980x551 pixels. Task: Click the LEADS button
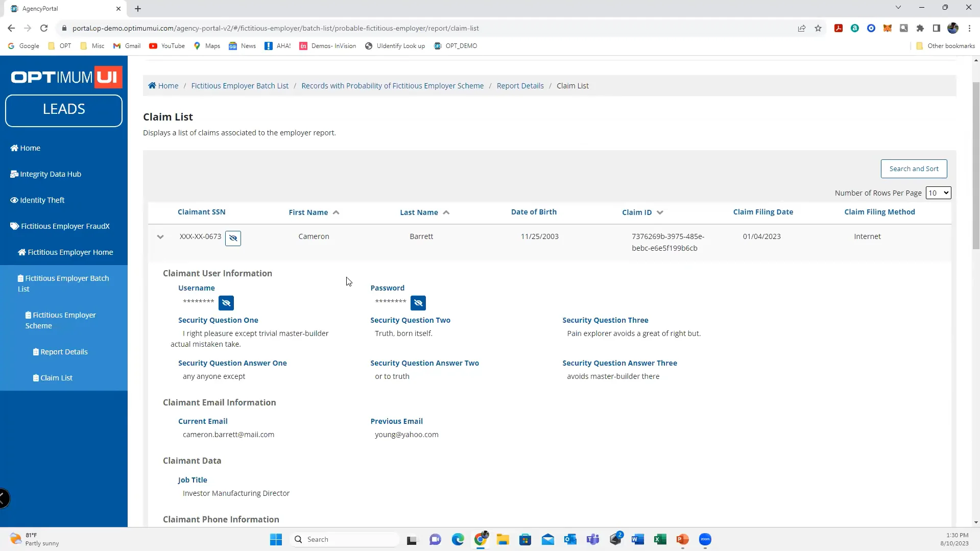point(64,110)
